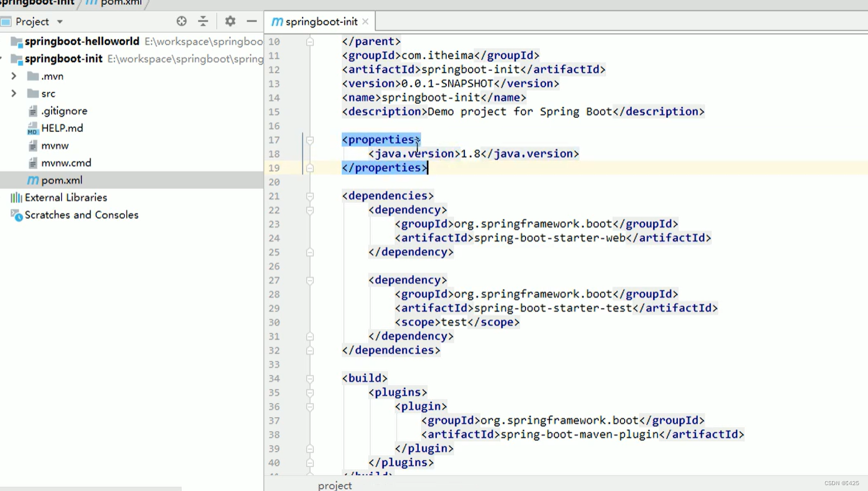
Task: Click the 0.0.1-SNAPSHOT version text
Action: (x=447, y=83)
